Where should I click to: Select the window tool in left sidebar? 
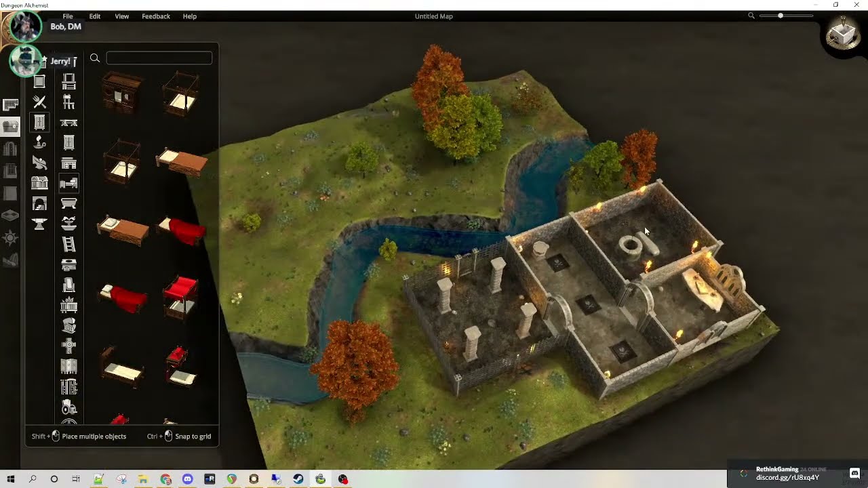click(x=10, y=171)
